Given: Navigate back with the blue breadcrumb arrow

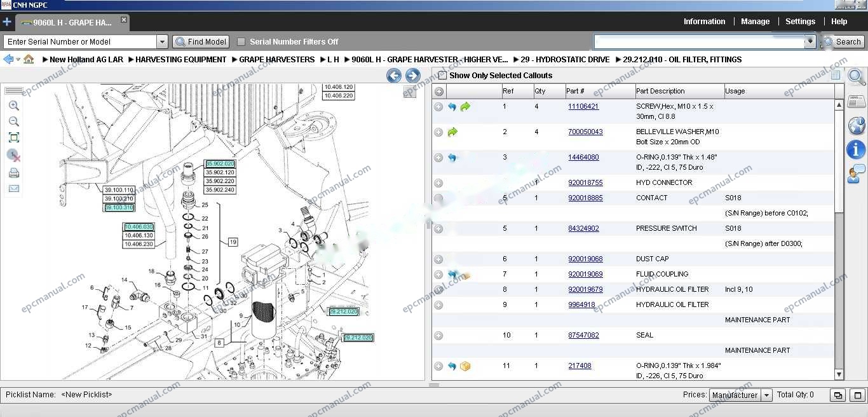Looking at the screenshot, I should click(8, 59).
